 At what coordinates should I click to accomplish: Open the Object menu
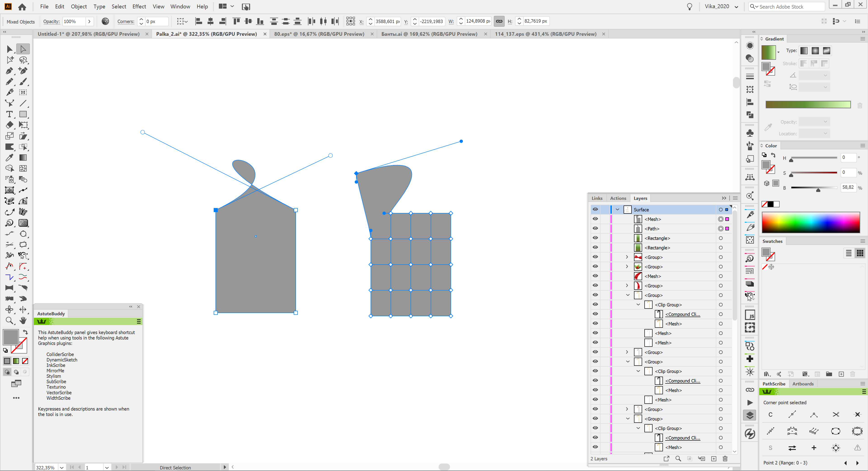click(x=79, y=6)
